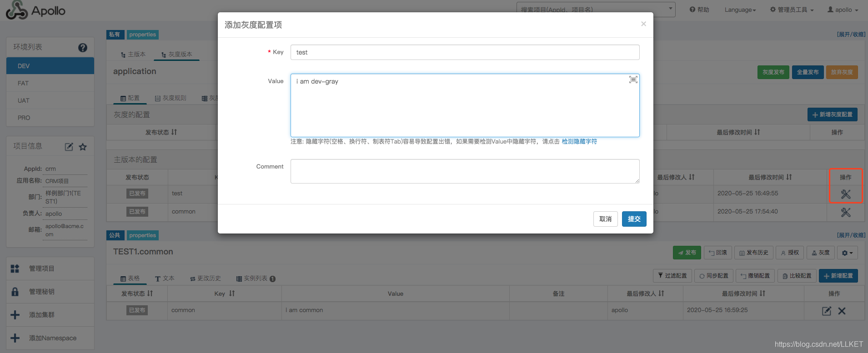Expand the project search combo box
This screenshot has height=353, width=868.
pyautogui.click(x=596, y=10)
